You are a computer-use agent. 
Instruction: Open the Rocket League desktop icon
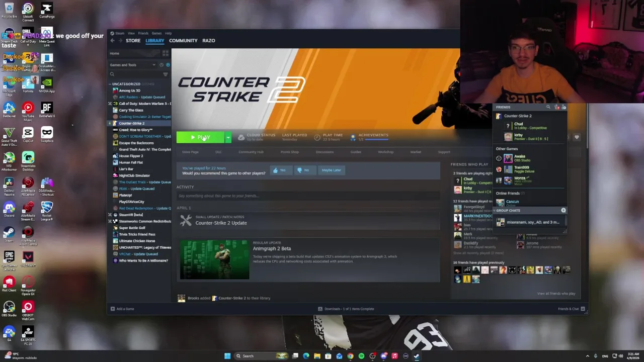47,210
